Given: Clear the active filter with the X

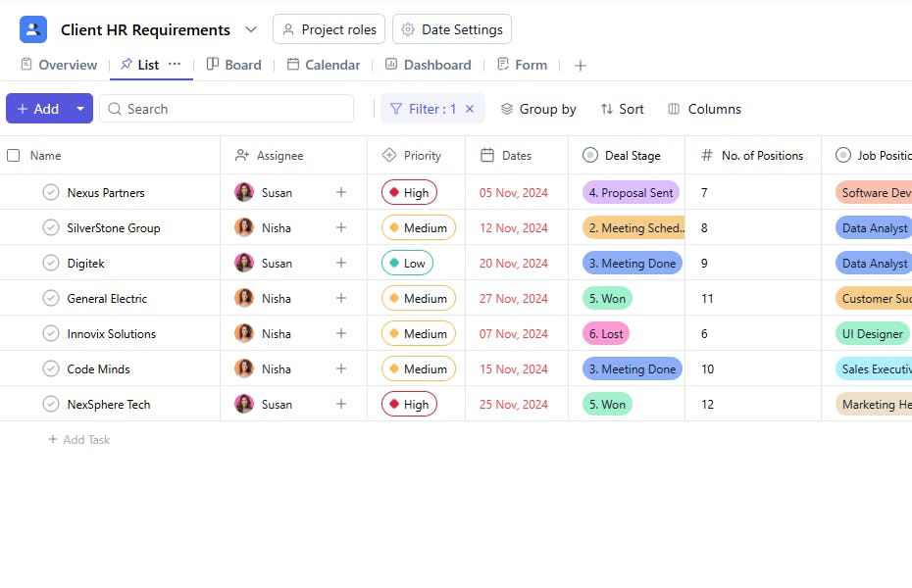Looking at the screenshot, I should coord(470,109).
